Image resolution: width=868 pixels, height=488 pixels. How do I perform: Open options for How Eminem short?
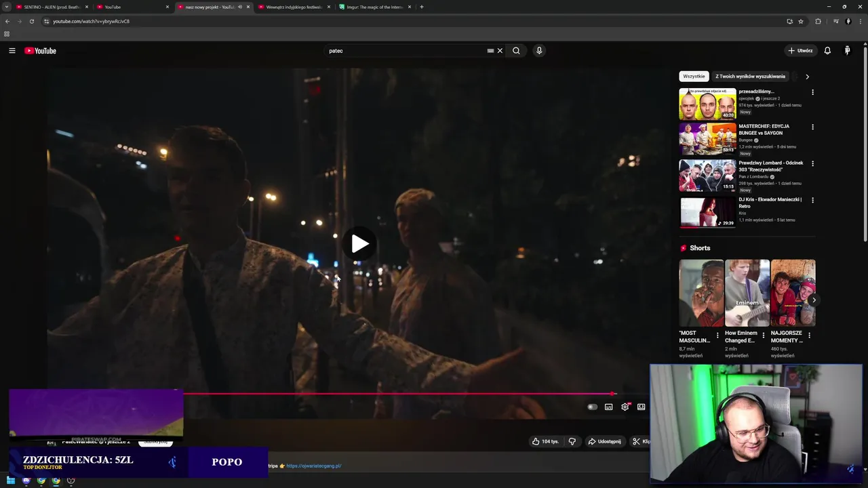(x=764, y=335)
